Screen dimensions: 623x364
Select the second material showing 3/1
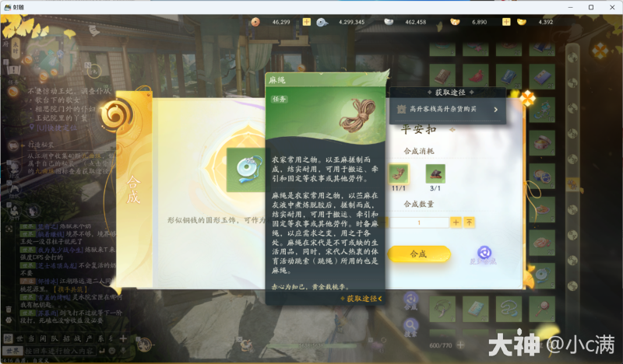pos(435,174)
